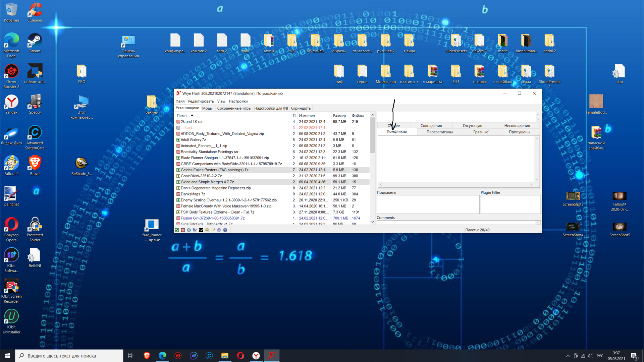Click the Comments text field
The width and height of the screenshot is (644, 362).
coord(456,223)
